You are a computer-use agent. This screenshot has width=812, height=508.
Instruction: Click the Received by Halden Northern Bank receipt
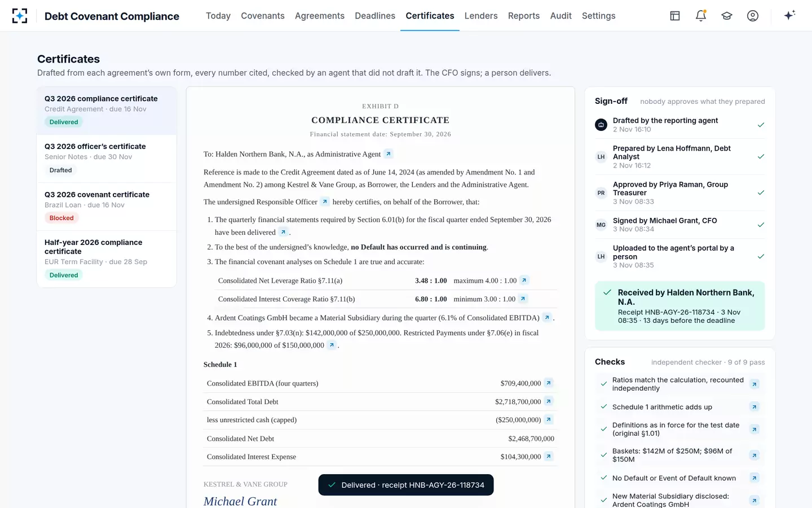(680, 306)
